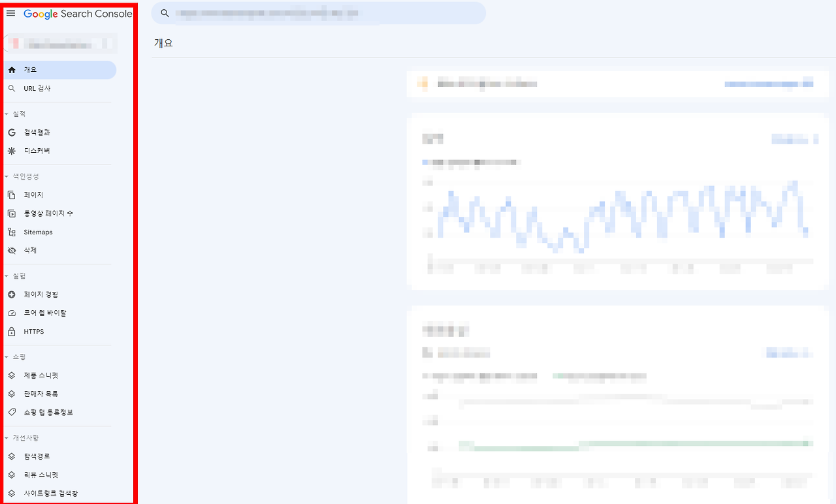Screen dimensions: 836x504
Task: Collapse the 색인생성 section
Action: (7, 177)
